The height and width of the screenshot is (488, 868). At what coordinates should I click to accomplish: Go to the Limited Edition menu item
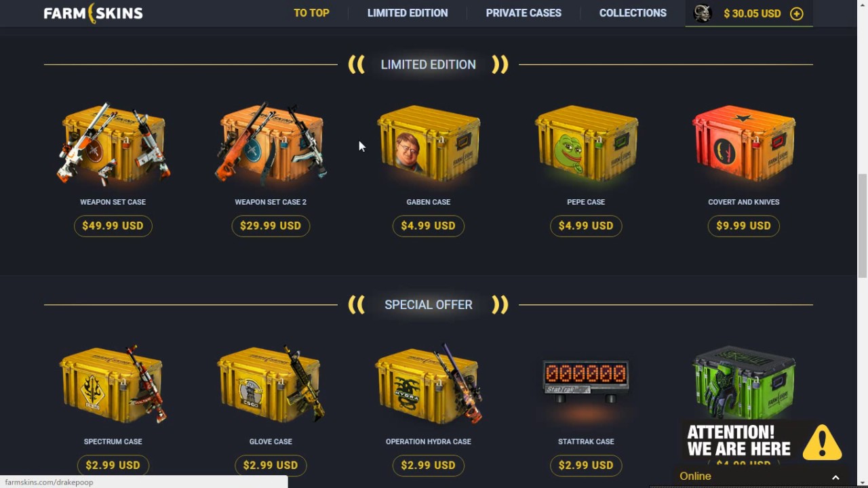coord(408,13)
